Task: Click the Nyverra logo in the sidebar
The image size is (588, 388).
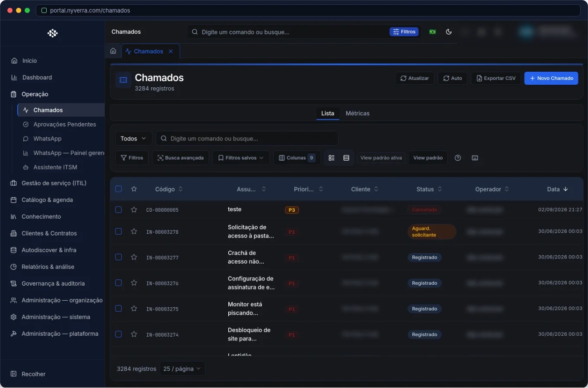Action: tap(53, 33)
